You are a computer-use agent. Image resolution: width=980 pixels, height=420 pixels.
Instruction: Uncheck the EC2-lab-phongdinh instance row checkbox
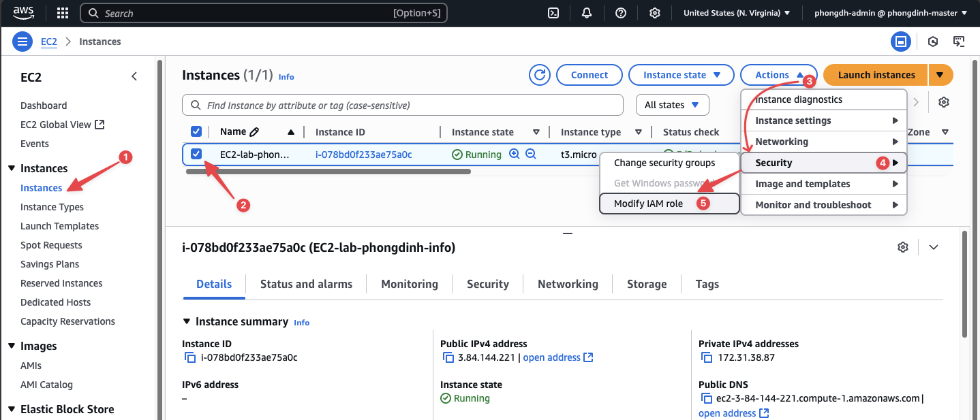click(196, 154)
